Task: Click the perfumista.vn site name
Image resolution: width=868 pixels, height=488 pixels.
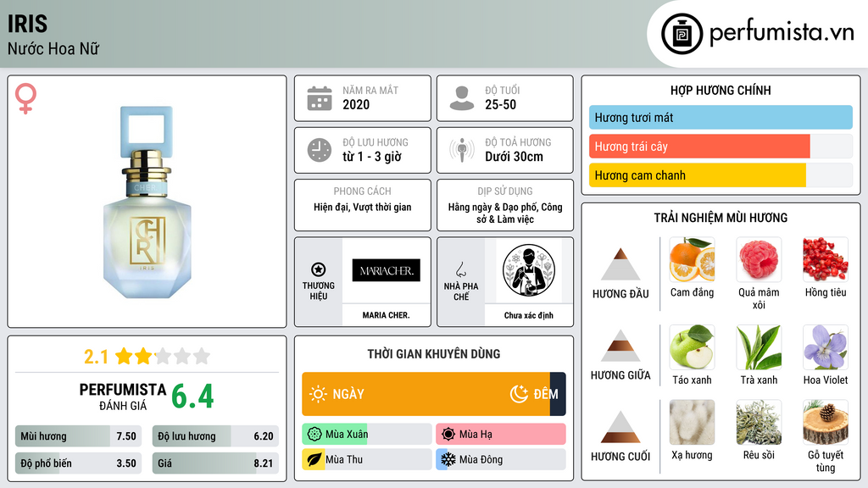Action: pos(782,32)
